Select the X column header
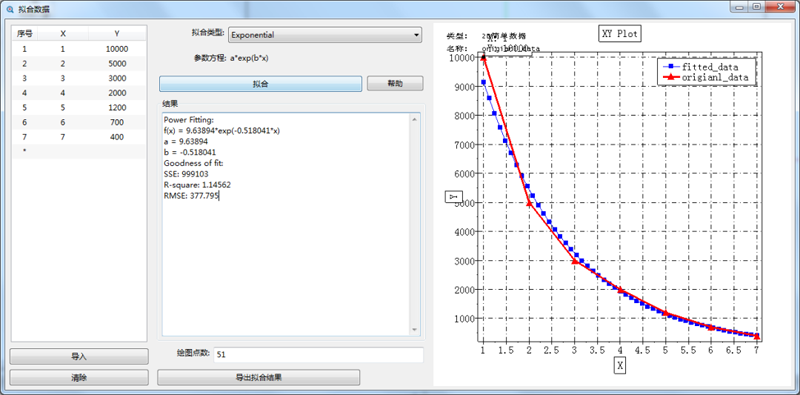The image size is (800, 395). coord(63,34)
